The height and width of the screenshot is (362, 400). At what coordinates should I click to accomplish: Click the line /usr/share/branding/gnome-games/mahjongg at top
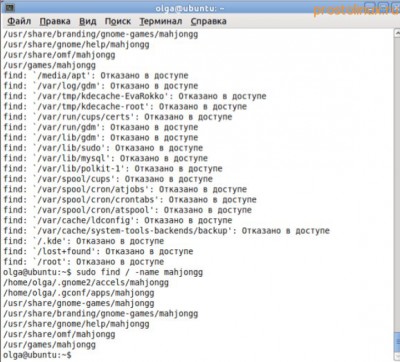click(100, 34)
